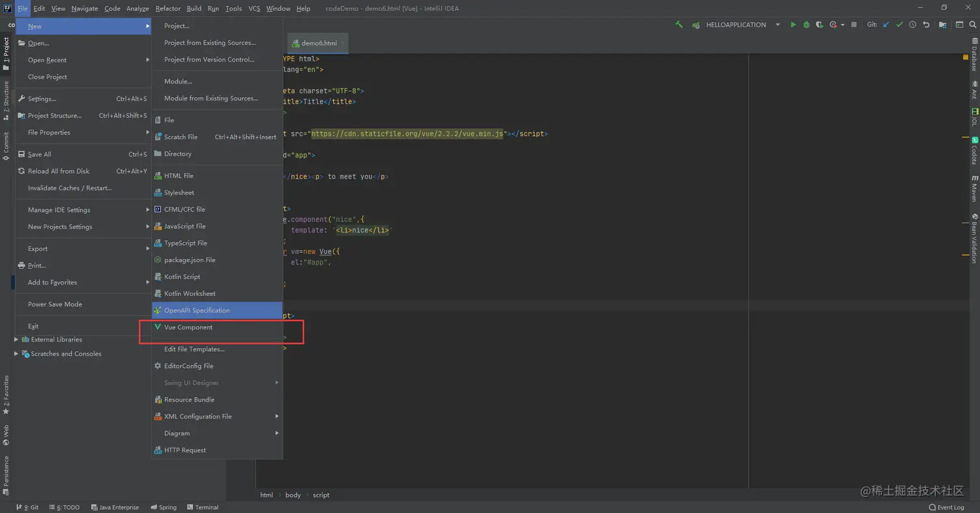This screenshot has width=980, height=513.
Task: Create a new Kotlin Script
Action: (217, 277)
